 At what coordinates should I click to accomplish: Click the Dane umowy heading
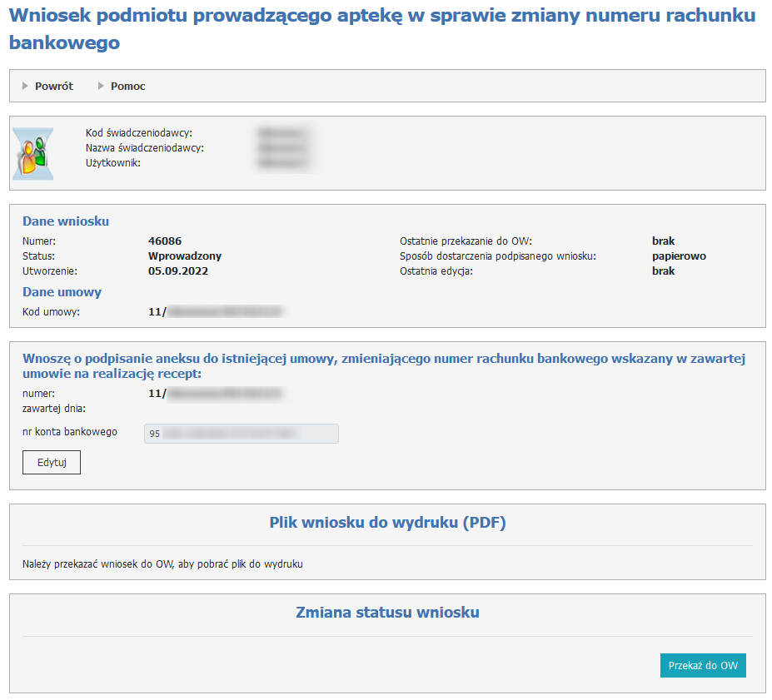[x=62, y=292]
